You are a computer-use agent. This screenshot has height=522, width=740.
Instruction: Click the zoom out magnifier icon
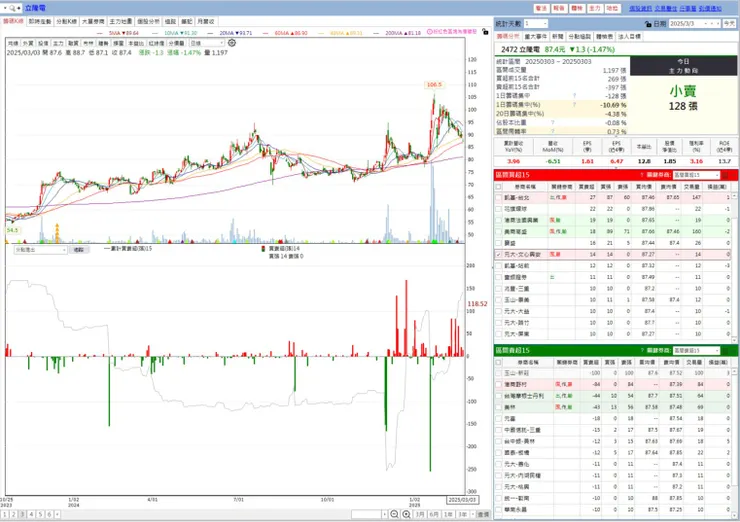pyautogui.click(x=395, y=514)
